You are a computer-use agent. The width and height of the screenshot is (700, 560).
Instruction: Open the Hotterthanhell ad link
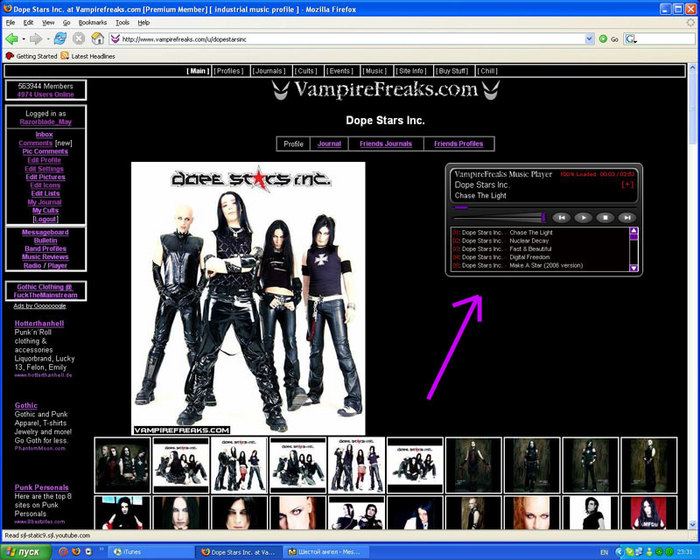[x=39, y=323]
